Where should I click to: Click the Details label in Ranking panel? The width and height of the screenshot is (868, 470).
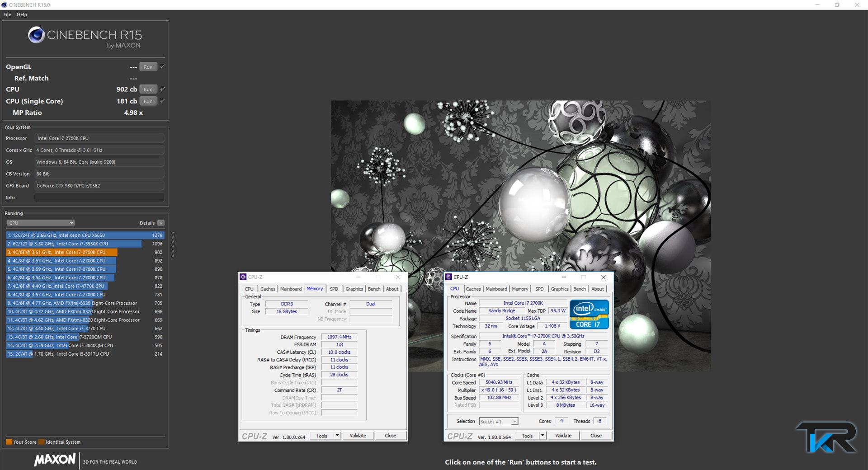point(147,223)
